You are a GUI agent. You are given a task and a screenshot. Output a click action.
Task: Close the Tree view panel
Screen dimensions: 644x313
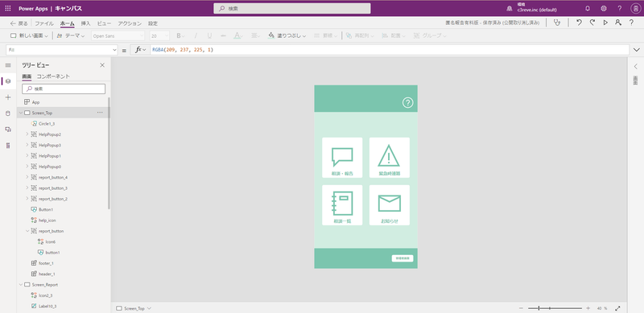[x=102, y=65]
